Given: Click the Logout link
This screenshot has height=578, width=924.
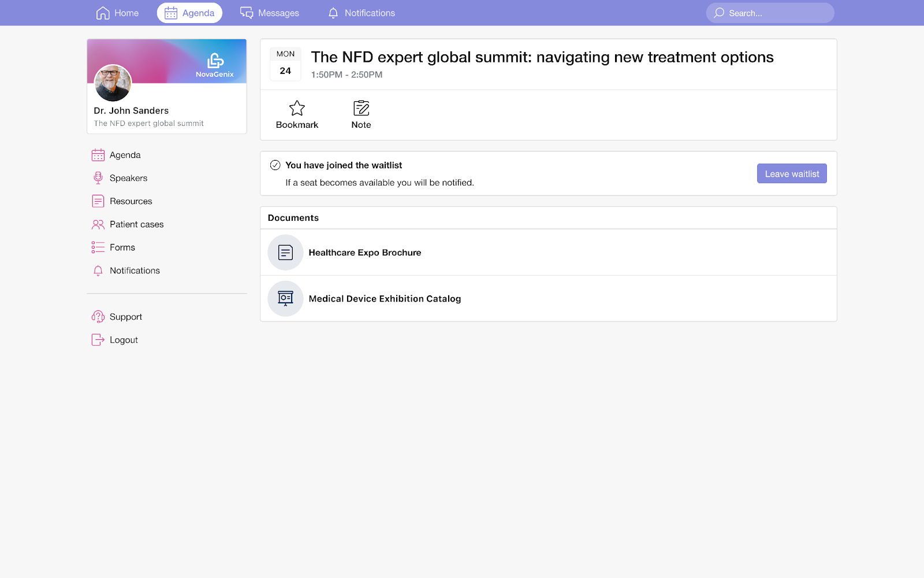Looking at the screenshot, I should 124,340.
